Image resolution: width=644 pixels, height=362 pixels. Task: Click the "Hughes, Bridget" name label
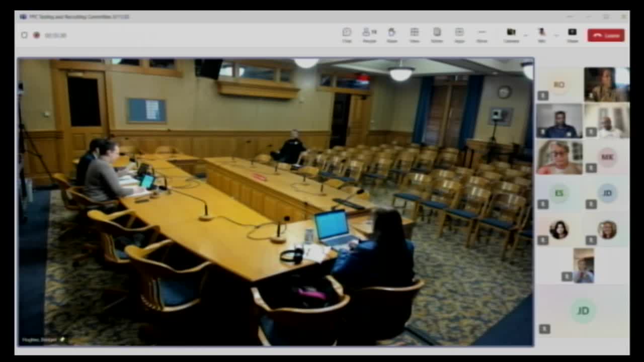tap(39, 340)
